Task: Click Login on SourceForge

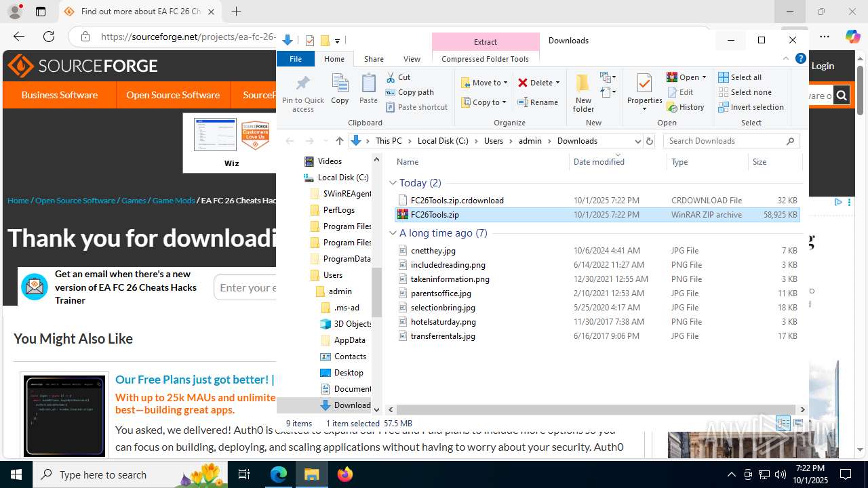Action: pyautogui.click(x=823, y=66)
